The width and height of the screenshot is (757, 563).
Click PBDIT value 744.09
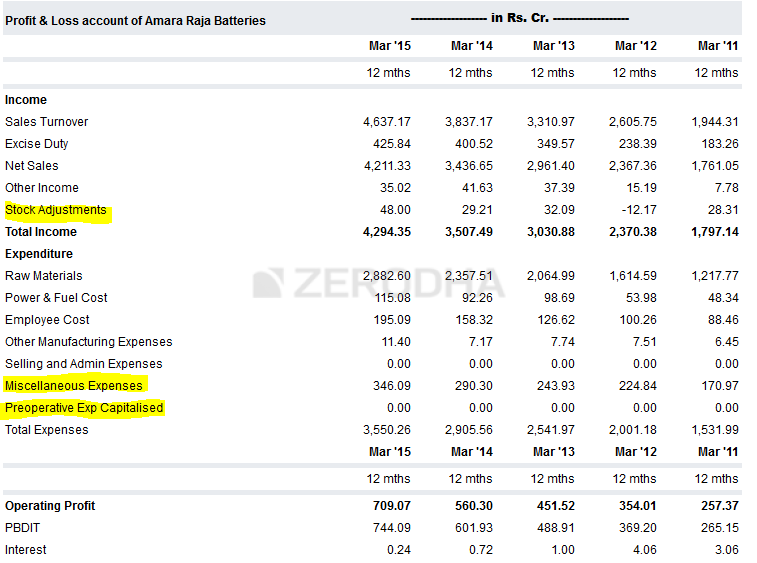coord(392,528)
